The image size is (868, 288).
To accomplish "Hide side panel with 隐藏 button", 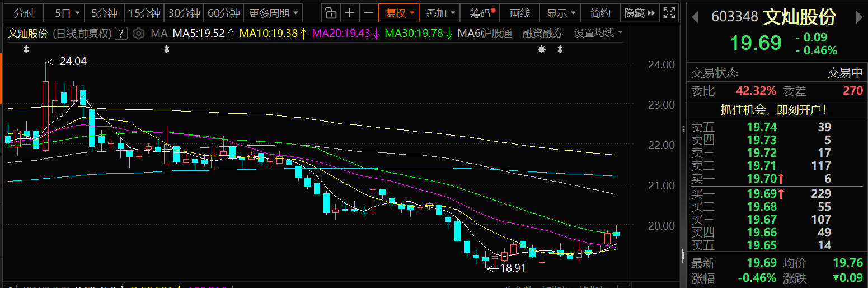I will point(638,13).
